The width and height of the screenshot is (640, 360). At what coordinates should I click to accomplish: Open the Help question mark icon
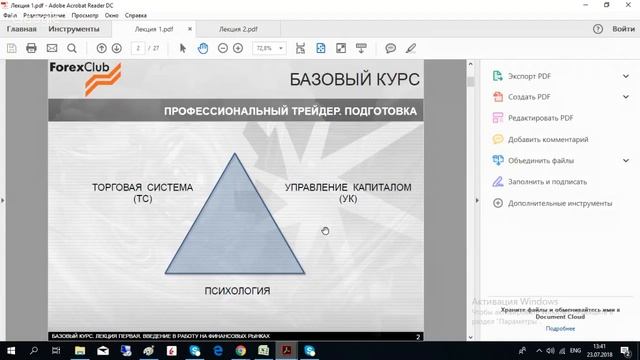(x=598, y=29)
